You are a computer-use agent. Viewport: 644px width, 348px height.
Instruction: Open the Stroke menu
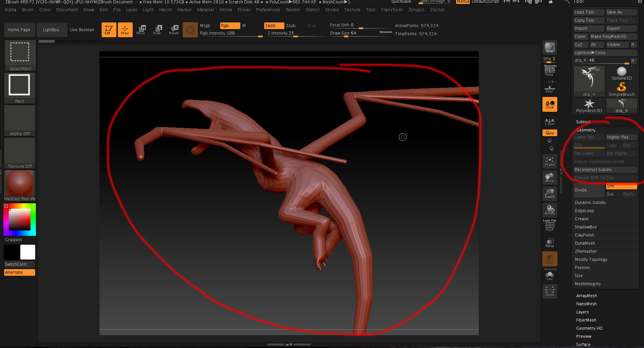pos(332,10)
